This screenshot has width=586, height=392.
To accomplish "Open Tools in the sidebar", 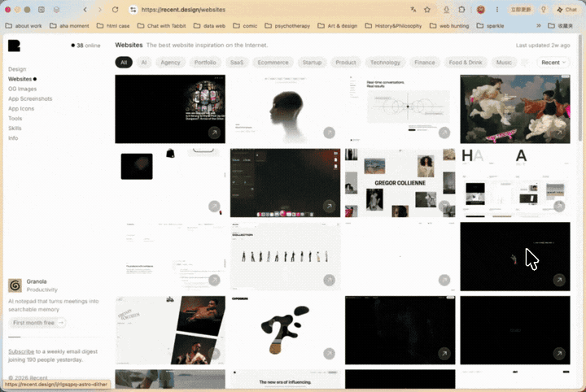I will tap(15, 119).
